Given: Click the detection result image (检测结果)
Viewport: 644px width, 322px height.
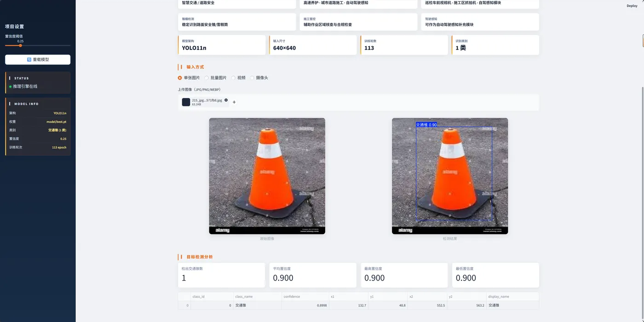Looking at the screenshot, I should (450, 176).
